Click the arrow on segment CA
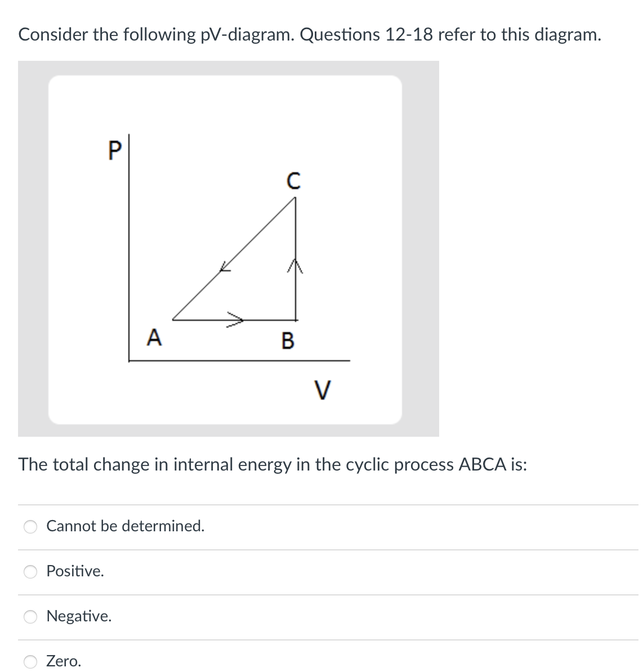The width and height of the screenshot is (643, 672). tap(224, 268)
